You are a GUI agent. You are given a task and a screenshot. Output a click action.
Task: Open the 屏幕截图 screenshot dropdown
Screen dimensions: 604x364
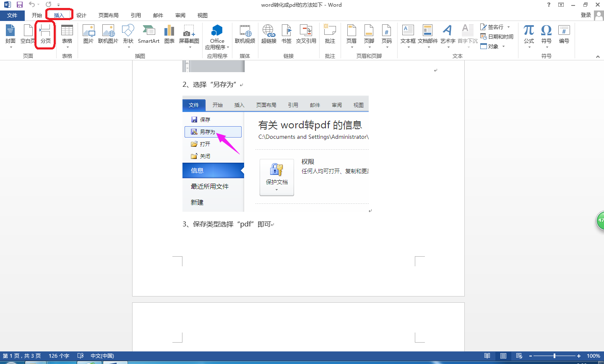189,36
